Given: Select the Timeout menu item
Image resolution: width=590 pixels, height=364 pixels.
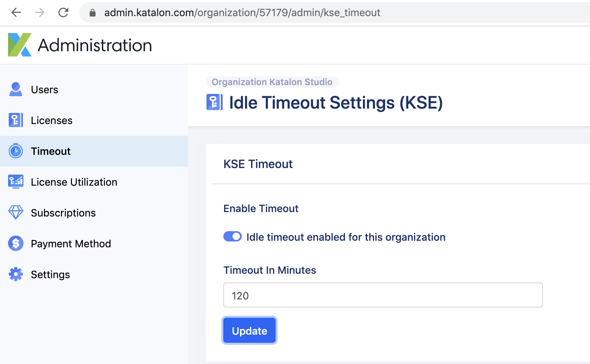Looking at the screenshot, I should 94,151.
